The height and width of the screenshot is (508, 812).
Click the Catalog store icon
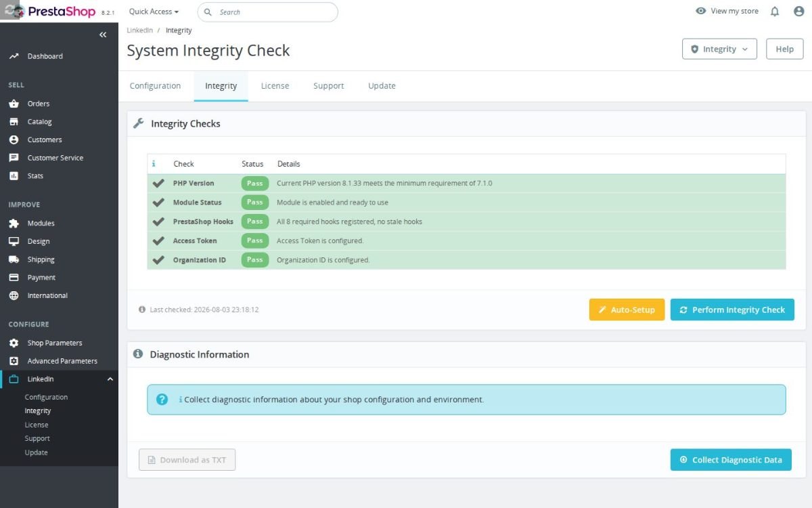click(x=14, y=122)
